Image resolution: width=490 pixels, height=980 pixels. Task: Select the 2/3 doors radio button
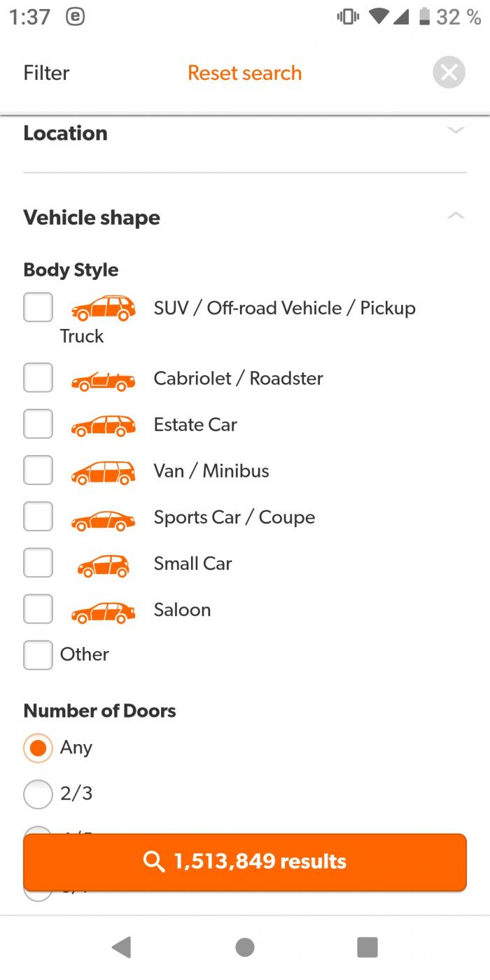pyautogui.click(x=38, y=794)
